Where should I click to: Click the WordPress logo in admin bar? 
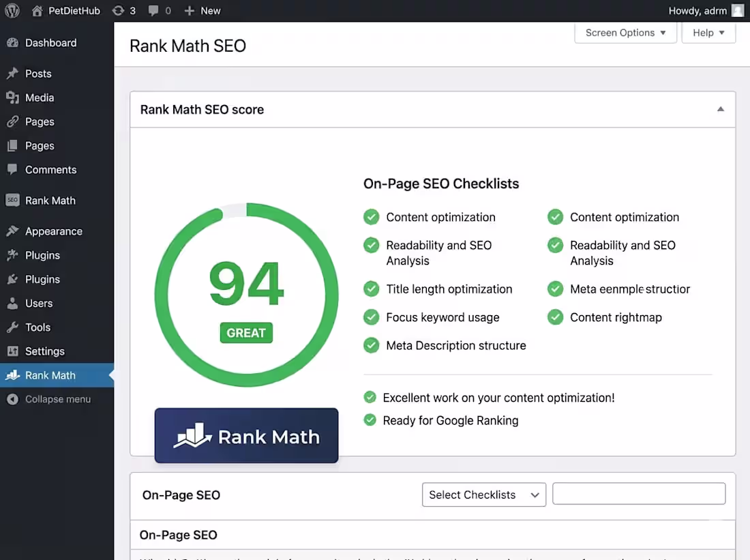point(12,10)
